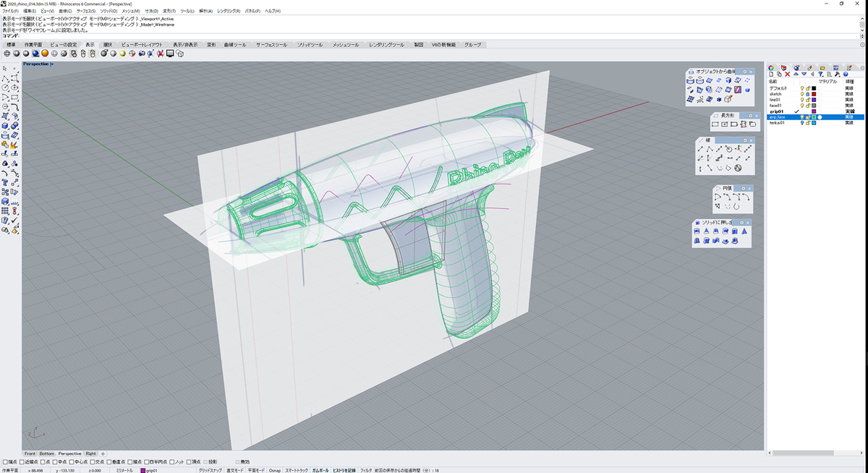Open the layer filter funnel icon
The width and height of the screenshot is (868, 473).
click(821, 74)
